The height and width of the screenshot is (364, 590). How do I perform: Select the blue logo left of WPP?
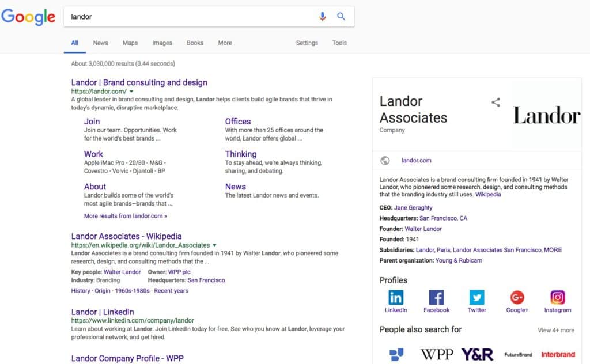coord(396,354)
